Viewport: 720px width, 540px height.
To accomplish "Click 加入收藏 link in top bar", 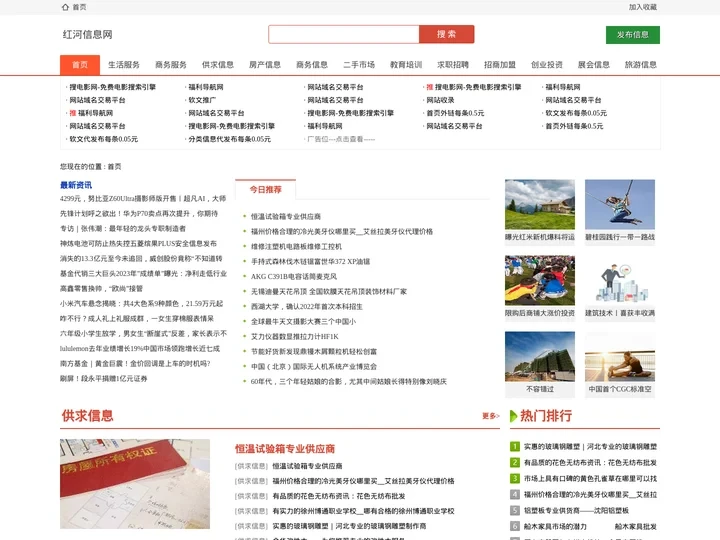I will [643, 7].
